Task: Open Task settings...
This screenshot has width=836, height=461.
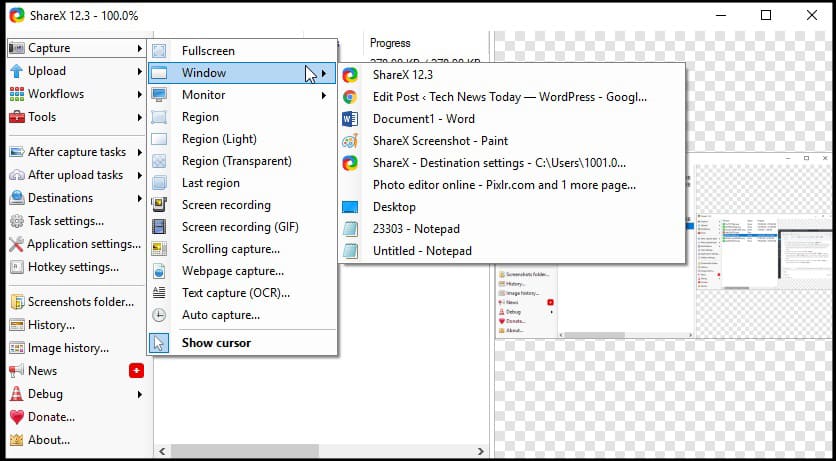Action: point(76,221)
